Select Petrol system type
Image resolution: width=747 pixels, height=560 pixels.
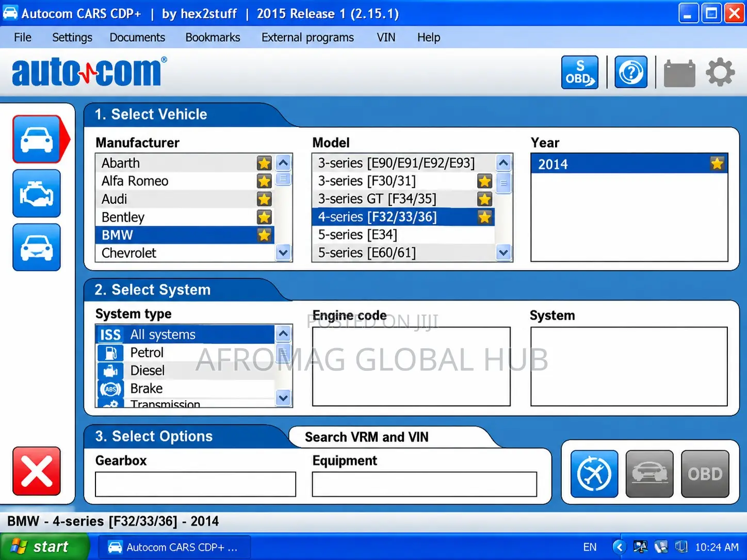pyautogui.click(x=185, y=353)
